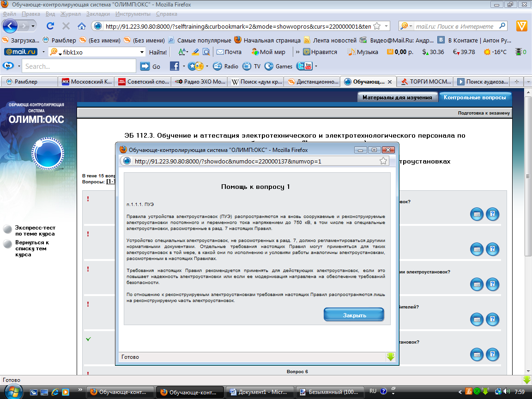Viewport: 532px width, 399px height.
Task: Open help icon for question ending 'ителей?'
Action: pos(492,319)
